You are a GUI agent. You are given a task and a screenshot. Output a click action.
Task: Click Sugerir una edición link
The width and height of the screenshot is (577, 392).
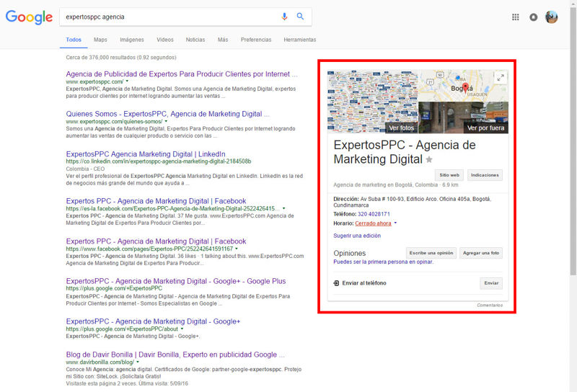357,236
